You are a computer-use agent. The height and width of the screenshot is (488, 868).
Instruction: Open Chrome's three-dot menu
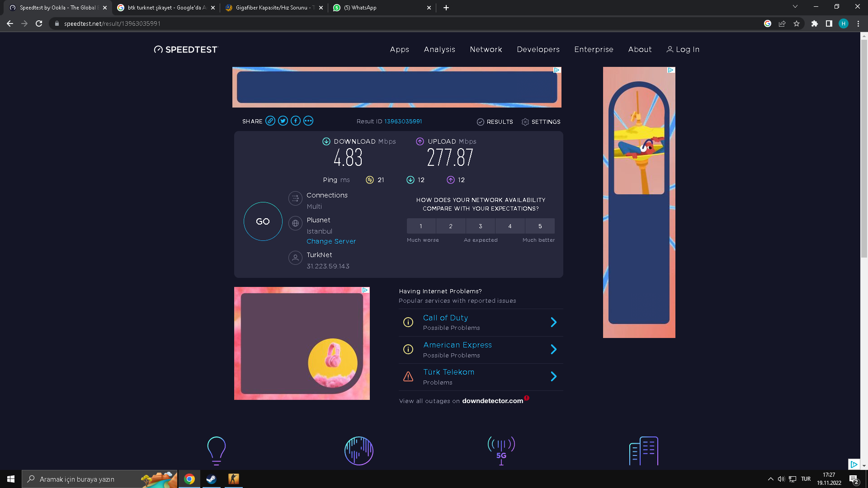pos(858,23)
